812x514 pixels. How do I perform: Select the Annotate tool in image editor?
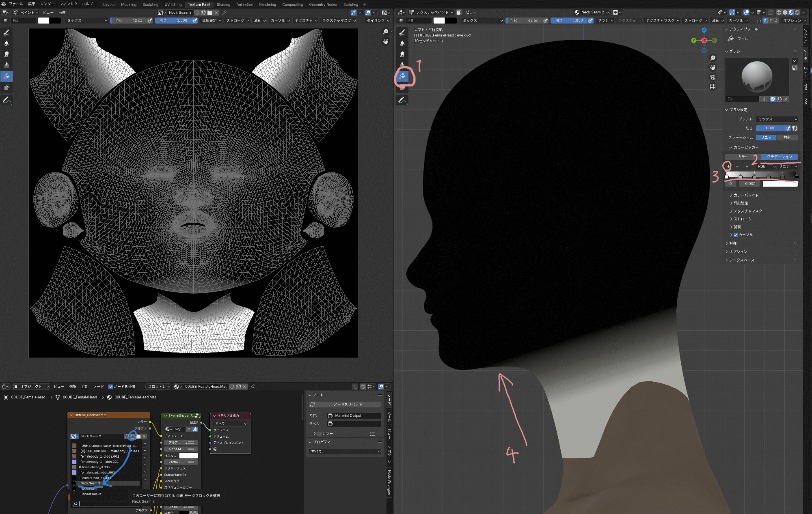coord(6,100)
